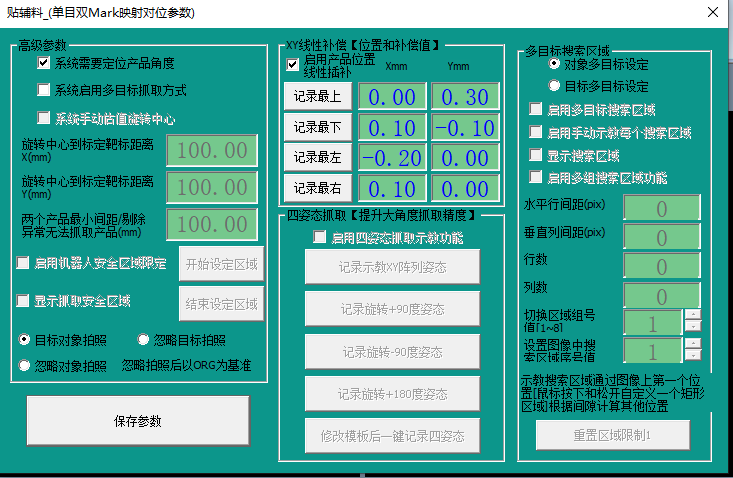The image size is (733, 478).
Task: Click down arrow of 设置图像中搜索区域序号 spinner
Action: coord(691,356)
